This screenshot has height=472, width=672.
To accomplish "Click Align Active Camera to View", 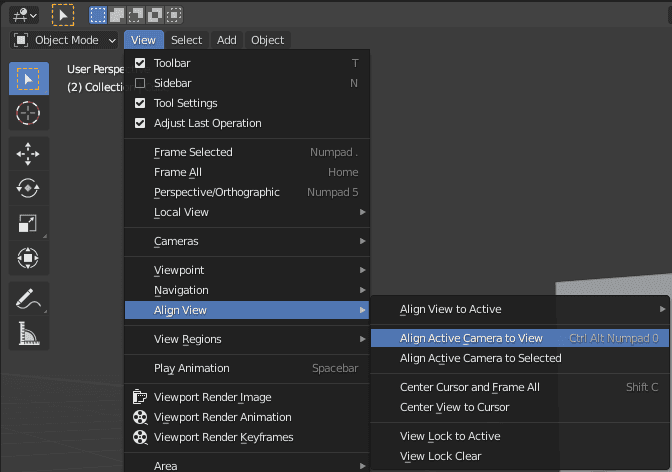I will click(x=471, y=338).
